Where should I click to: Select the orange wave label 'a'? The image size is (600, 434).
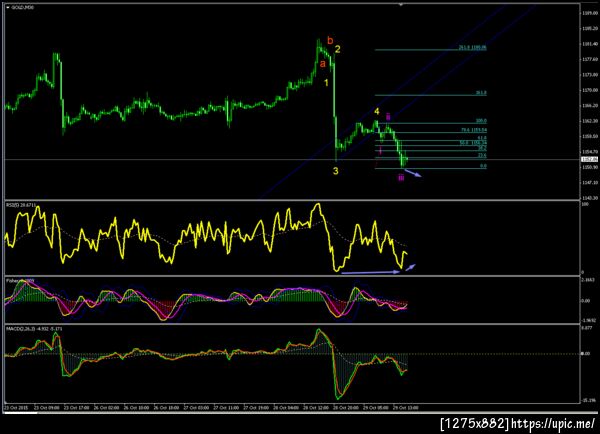323,64
